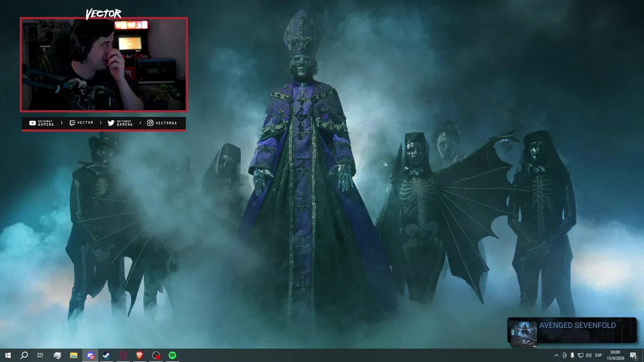Viewport: 644px width, 362px height.
Task: Open Opera GX browser in taskbar
Action: [x=123, y=355]
